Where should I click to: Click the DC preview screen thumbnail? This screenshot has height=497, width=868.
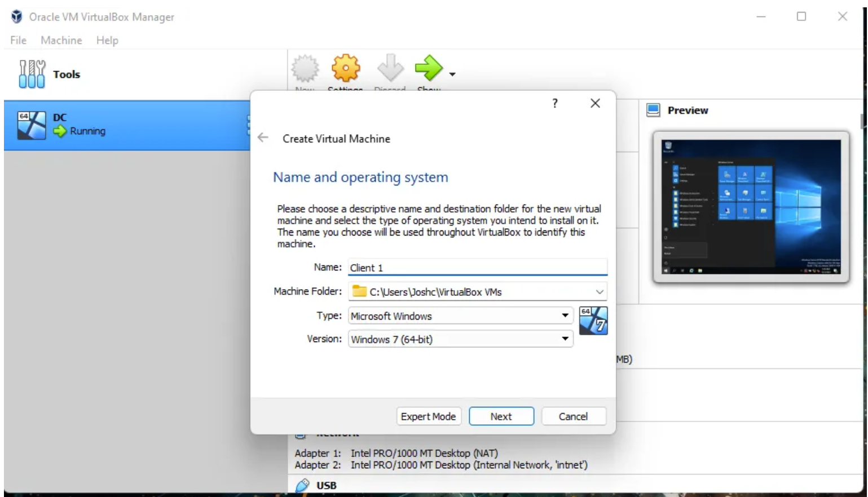(x=751, y=207)
